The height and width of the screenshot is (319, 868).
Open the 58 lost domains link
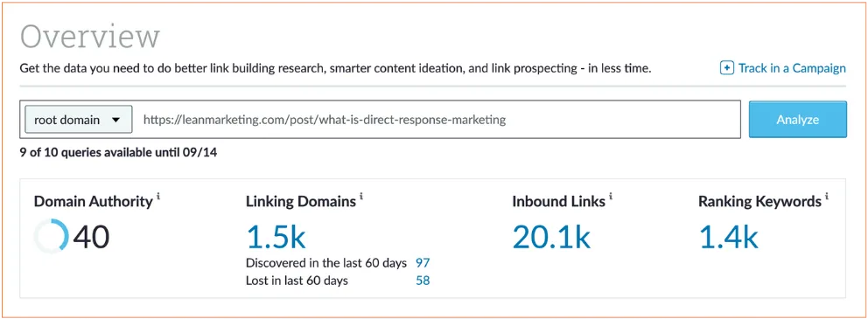(423, 281)
